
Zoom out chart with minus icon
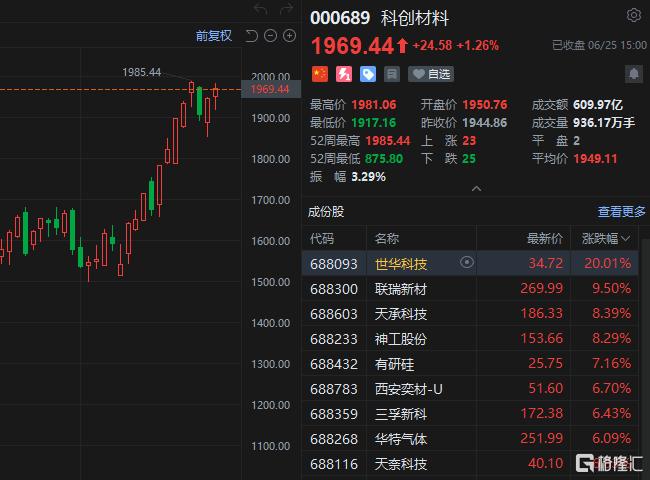[x=270, y=36]
